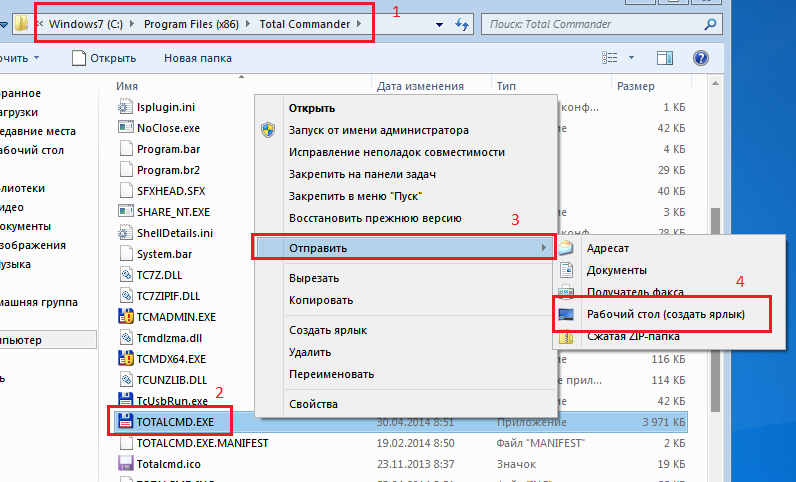This screenshot has height=482, width=796.
Task: Select the TCUNZLIB.DLL file name
Action: pos(172,380)
